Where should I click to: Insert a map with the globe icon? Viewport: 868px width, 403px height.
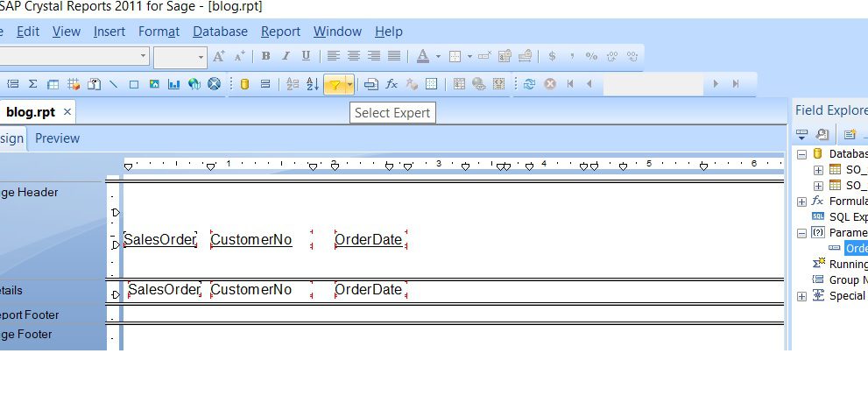tap(194, 84)
